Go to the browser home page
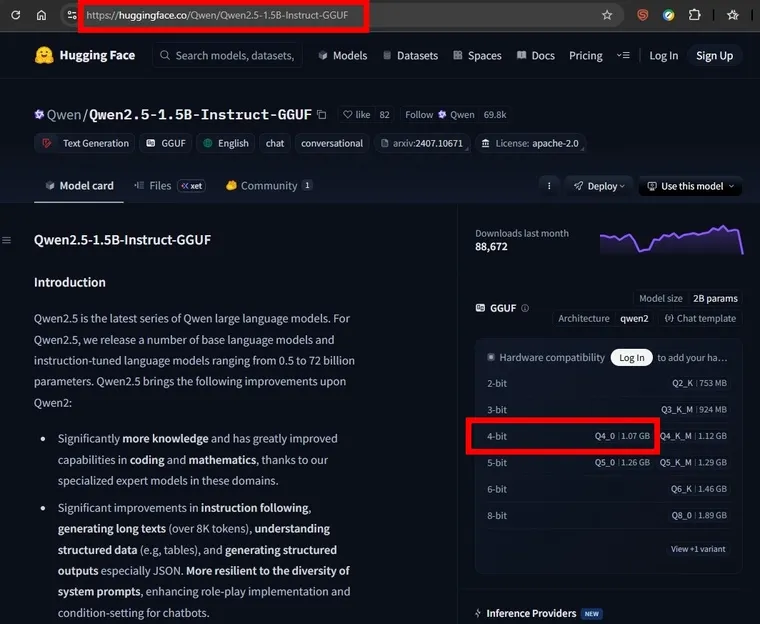The image size is (760, 624). pos(41,15)
